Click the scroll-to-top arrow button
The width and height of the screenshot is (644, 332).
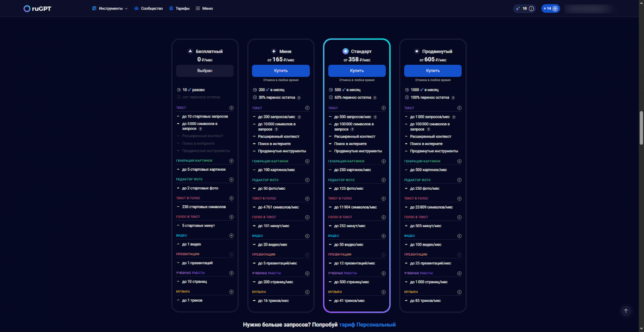click(x=626, y=311)
